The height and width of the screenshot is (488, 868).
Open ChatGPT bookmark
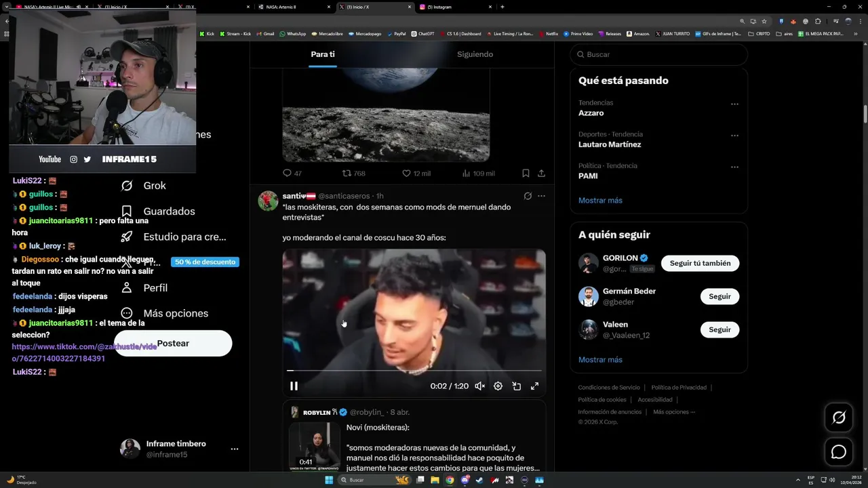click(x=423, y=33)
